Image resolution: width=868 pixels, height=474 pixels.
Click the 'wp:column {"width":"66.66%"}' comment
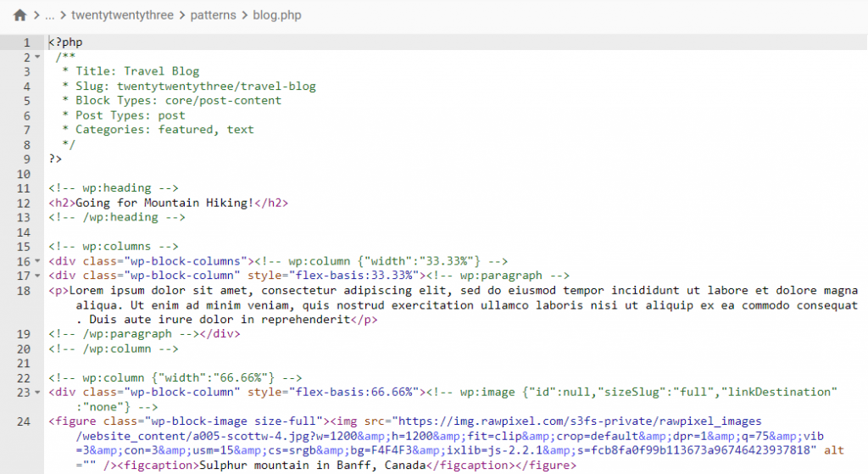tap(178, 377)
